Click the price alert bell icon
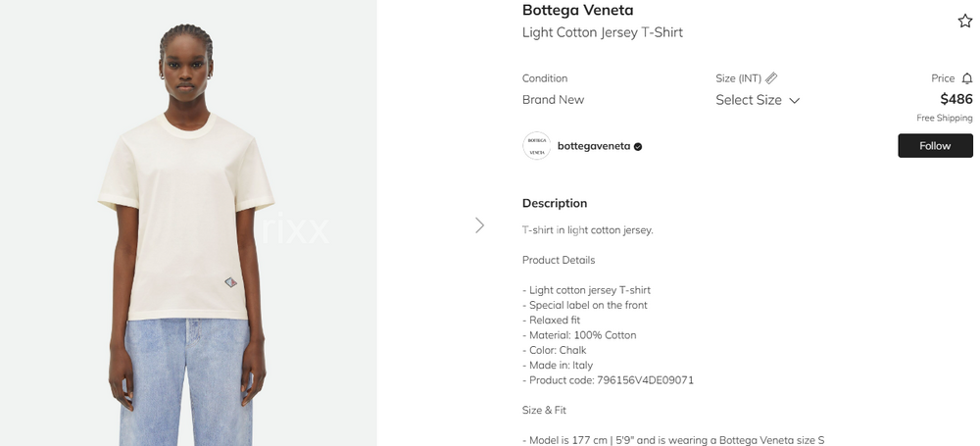 coord(967,78)
